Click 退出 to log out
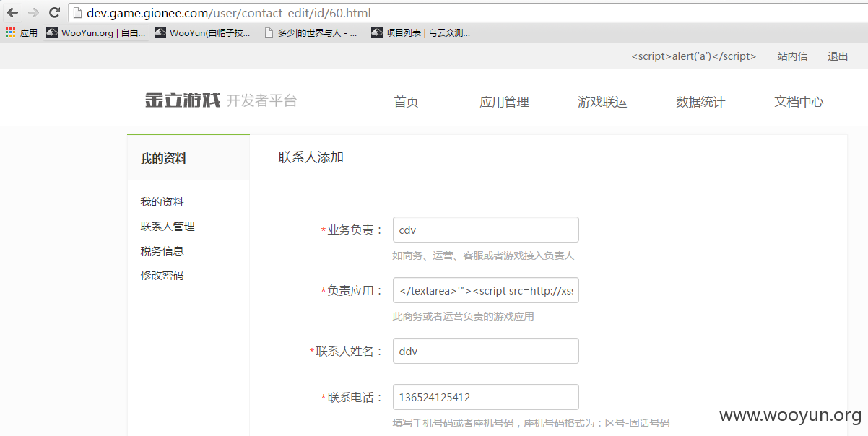This screenshot has height=436, width=868. [838, 56]
